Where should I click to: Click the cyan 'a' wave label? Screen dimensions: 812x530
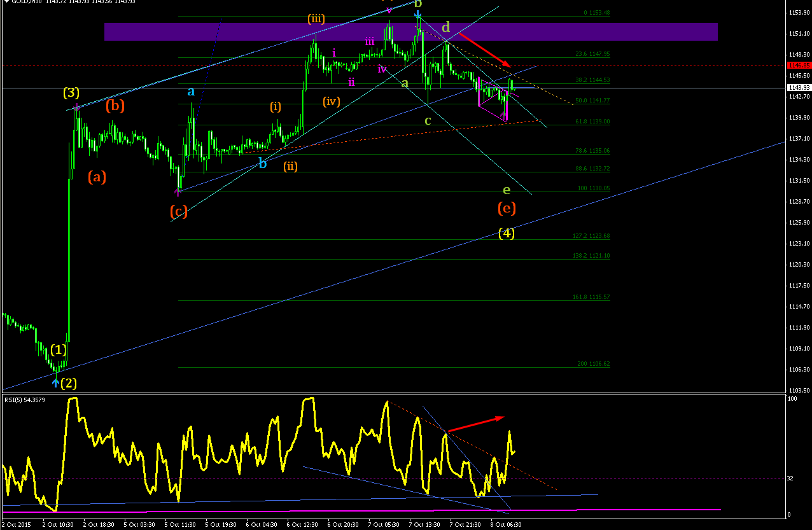pos(191,92)
